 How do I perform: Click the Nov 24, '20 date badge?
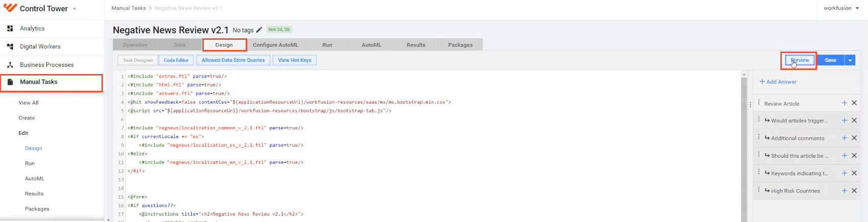coord(279,30)
